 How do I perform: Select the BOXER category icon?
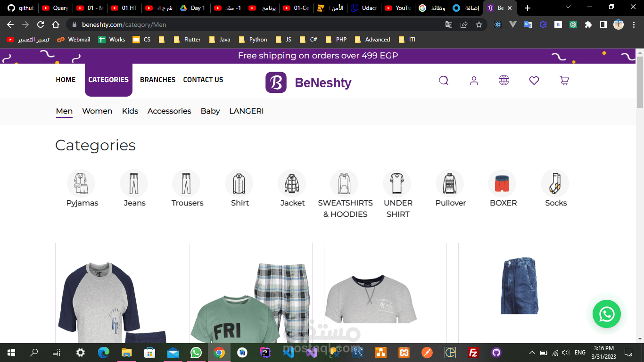(503, 184)
